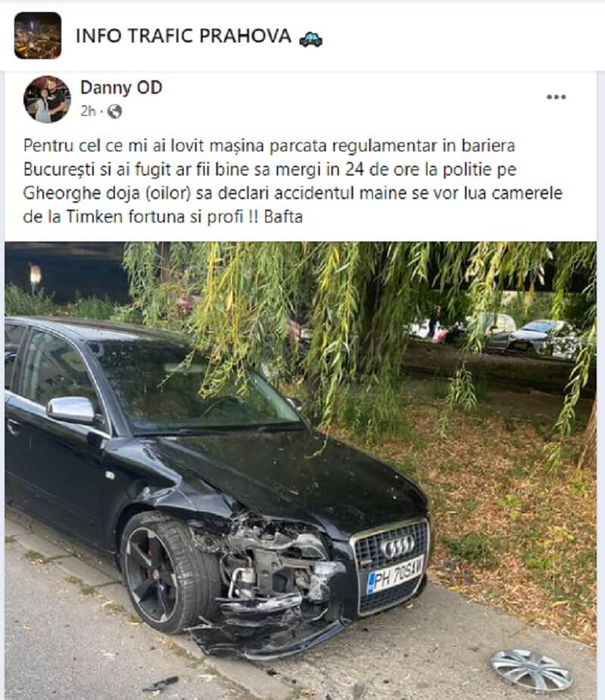Open Danny OD's profile picture
Viewport: 605px width, 700px height.
[47, 99]
